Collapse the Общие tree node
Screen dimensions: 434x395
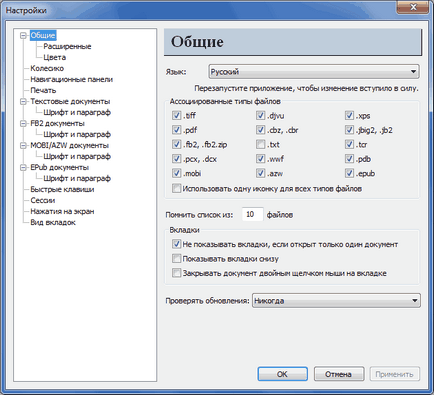click(23, 35)
